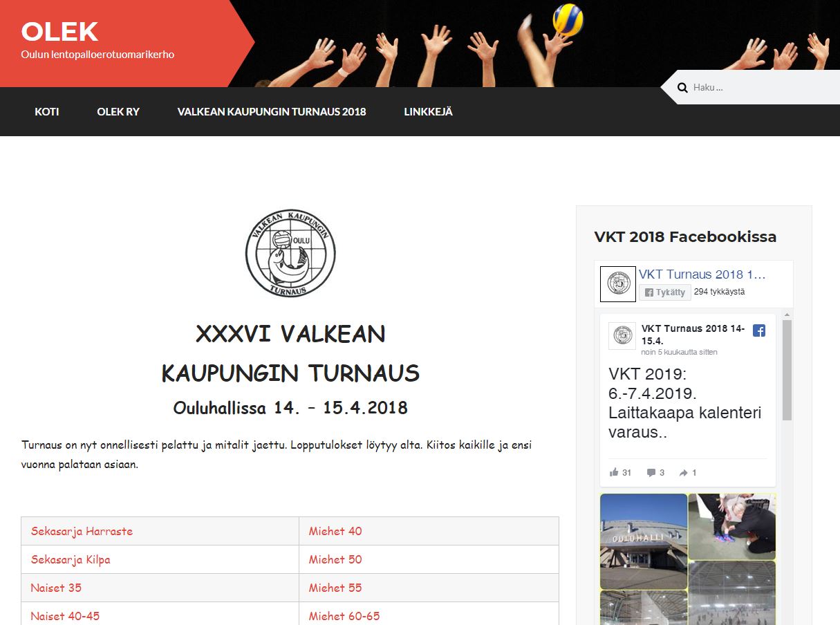Click the 'Oulun lentopalloerotuomarikerho' tagline
Image resolution: width=840 pixels, height=625 pixels.
[97, 54]
